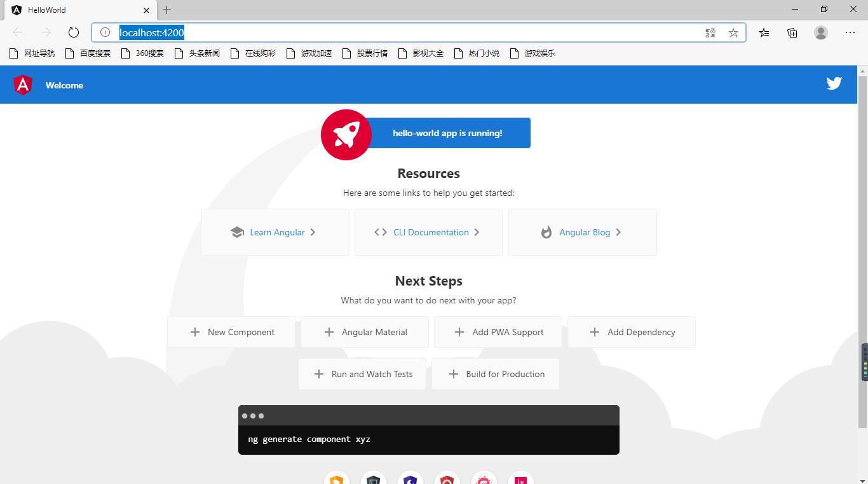Close the HelloWorld tab
The width and height of the screenshot is (868, 484).
coord(146,10)
